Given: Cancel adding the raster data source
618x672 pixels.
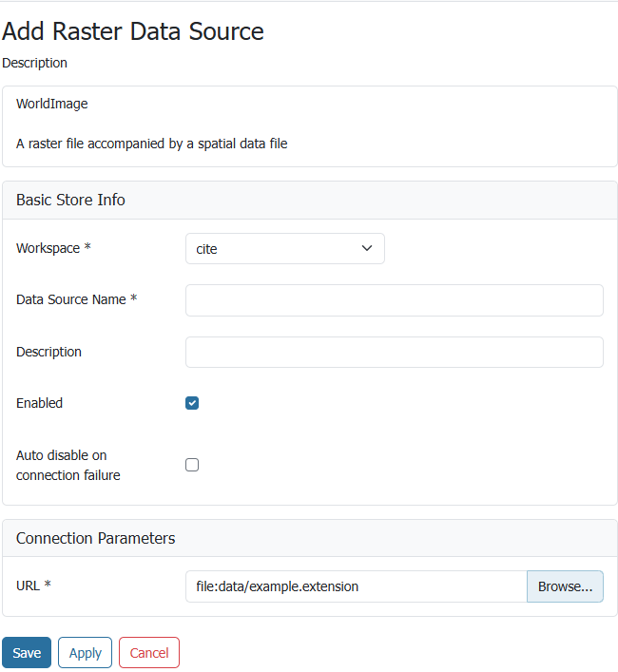Looking at the screenshot, I should coord(149,653).
